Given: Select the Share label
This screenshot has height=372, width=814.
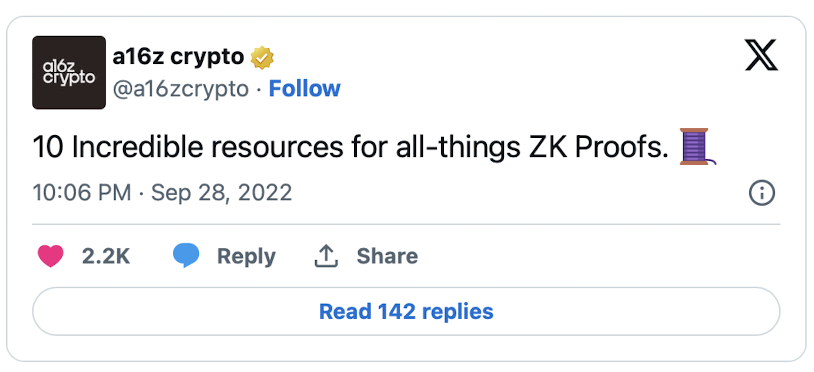Looking at the screenshot, I should tap(387, 256).
